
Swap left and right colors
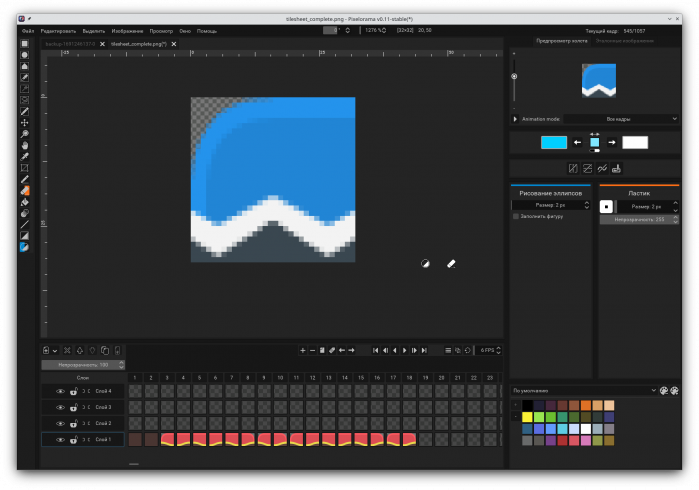click(595, 134)
